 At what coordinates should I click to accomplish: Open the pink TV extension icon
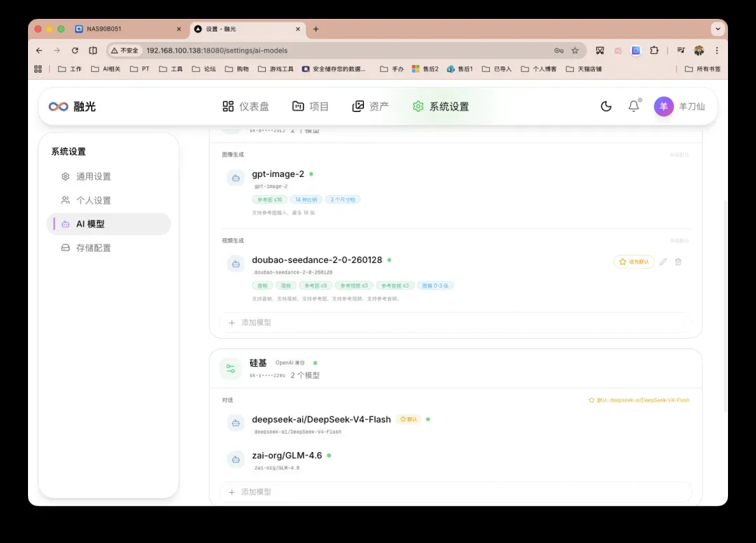pyautogui.click(x=618, y=50)
